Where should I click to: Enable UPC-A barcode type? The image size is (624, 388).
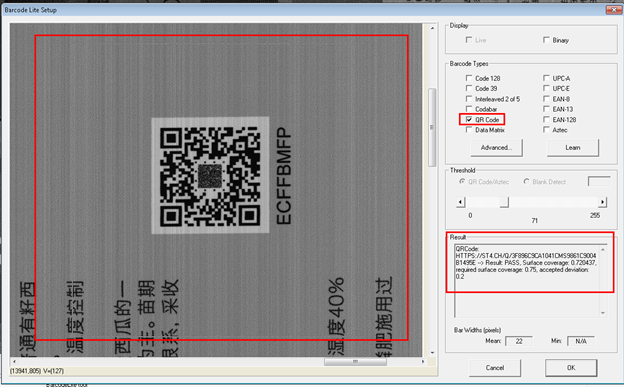[546, 78]
